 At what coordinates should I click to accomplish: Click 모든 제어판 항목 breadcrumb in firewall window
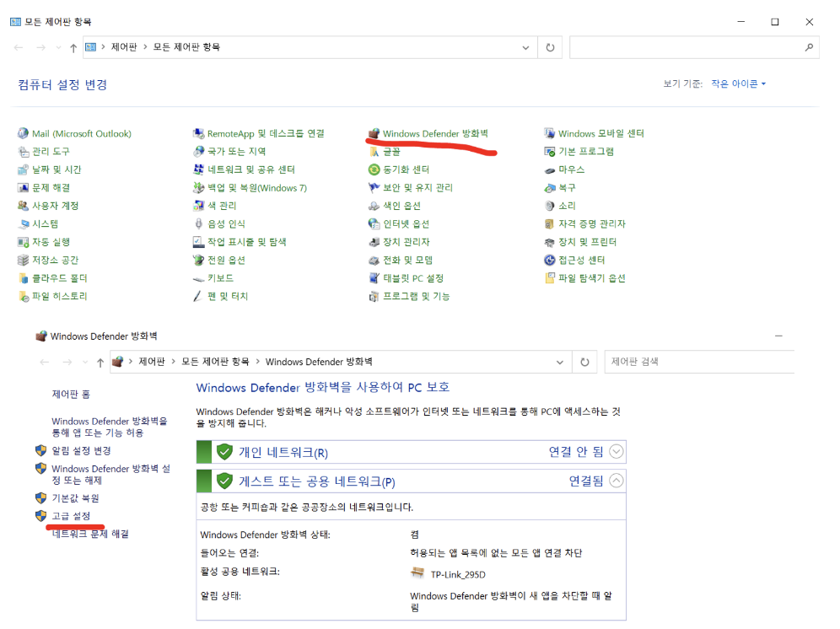click(x=215, y=363)
